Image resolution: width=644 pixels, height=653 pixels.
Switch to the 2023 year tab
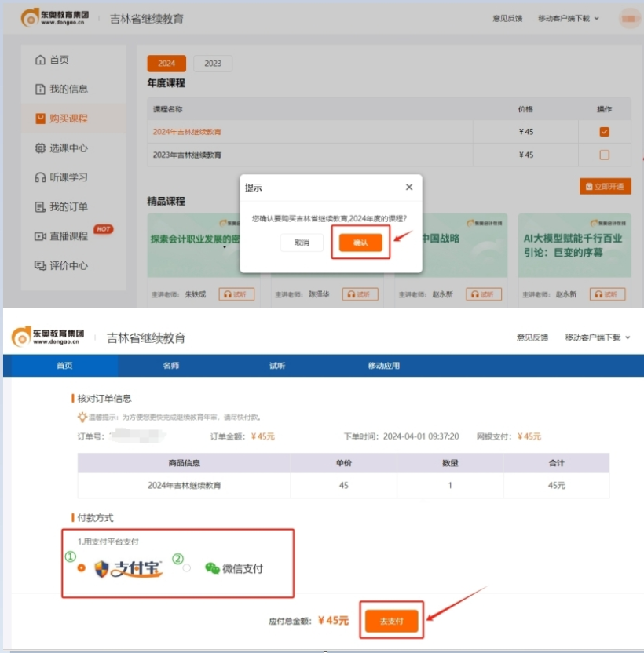[x=212, y=63]
